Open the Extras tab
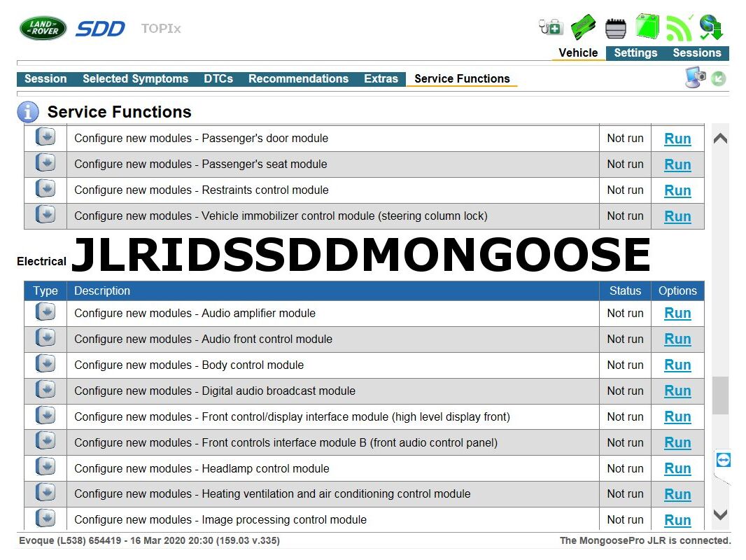This screenshot has height=560, width=746. tap(381, 79)
